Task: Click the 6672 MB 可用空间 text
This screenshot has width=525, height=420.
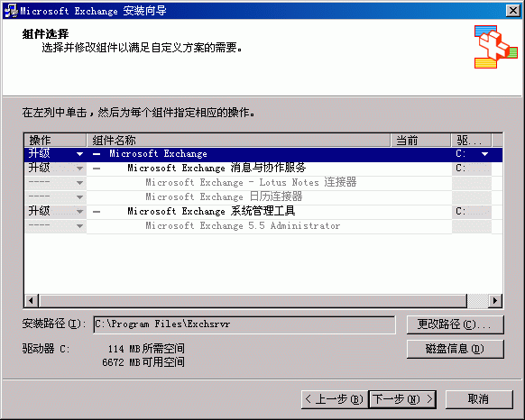Action: [x=143, y=362]
